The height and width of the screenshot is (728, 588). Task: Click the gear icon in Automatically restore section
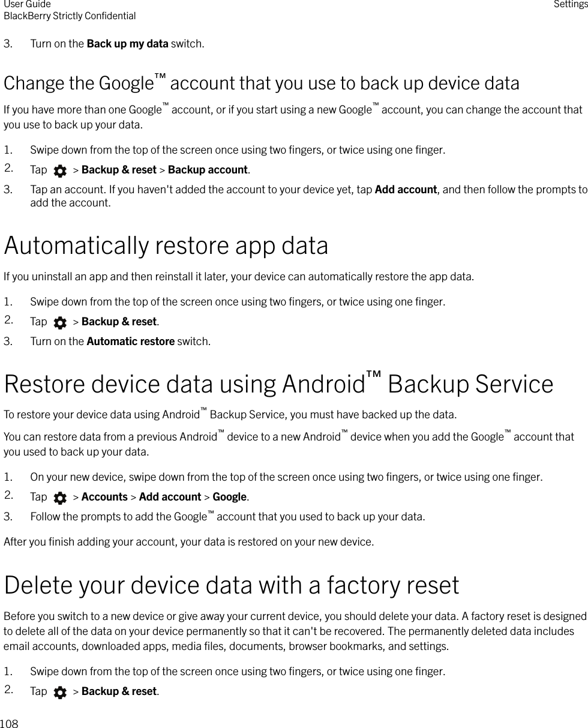[x=60, y=323]
